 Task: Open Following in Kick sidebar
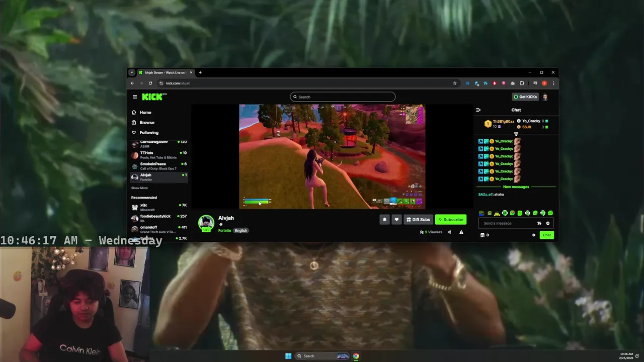click(x=149, y=133)
